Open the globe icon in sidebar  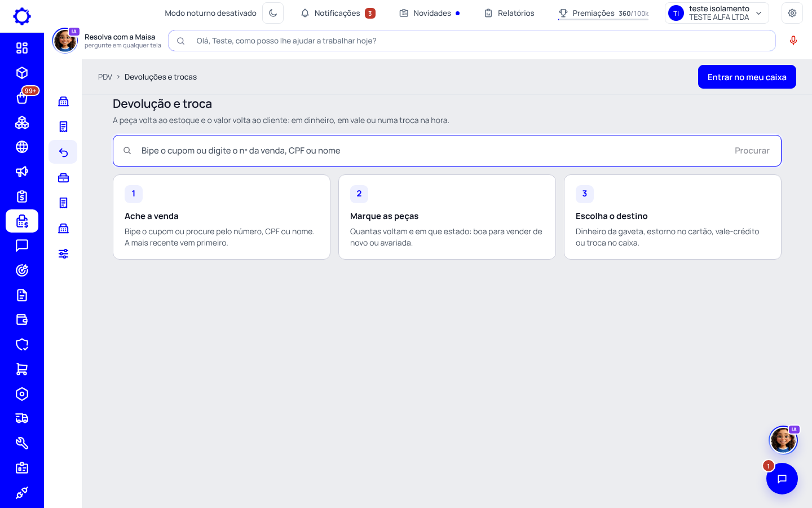[22, 147]
